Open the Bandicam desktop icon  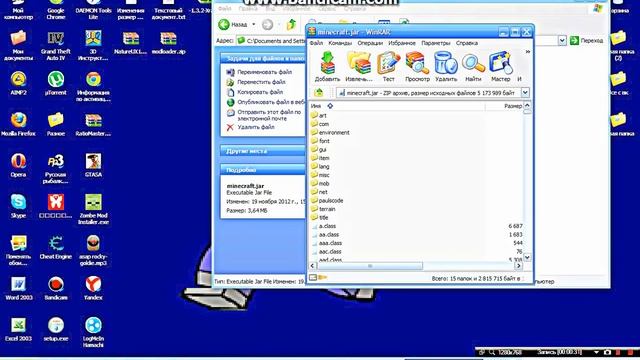pos(56,288)
